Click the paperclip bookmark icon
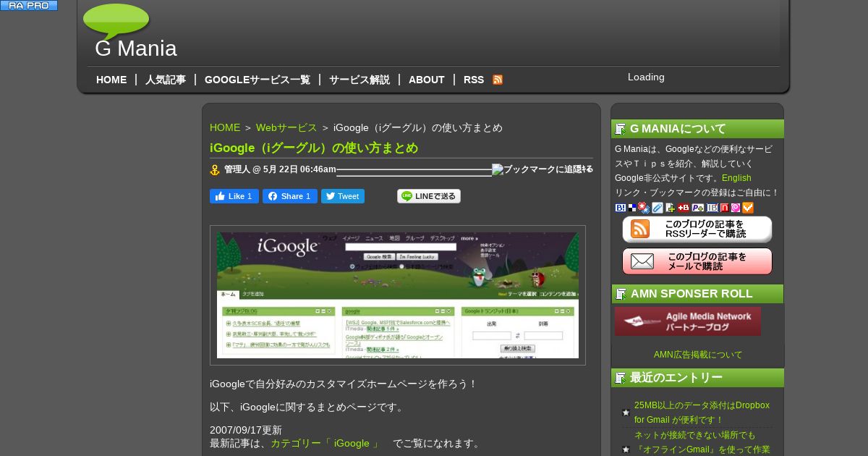The height and width of the screenshot is (456, 868). pyautogui.click(x=658, y=208)
